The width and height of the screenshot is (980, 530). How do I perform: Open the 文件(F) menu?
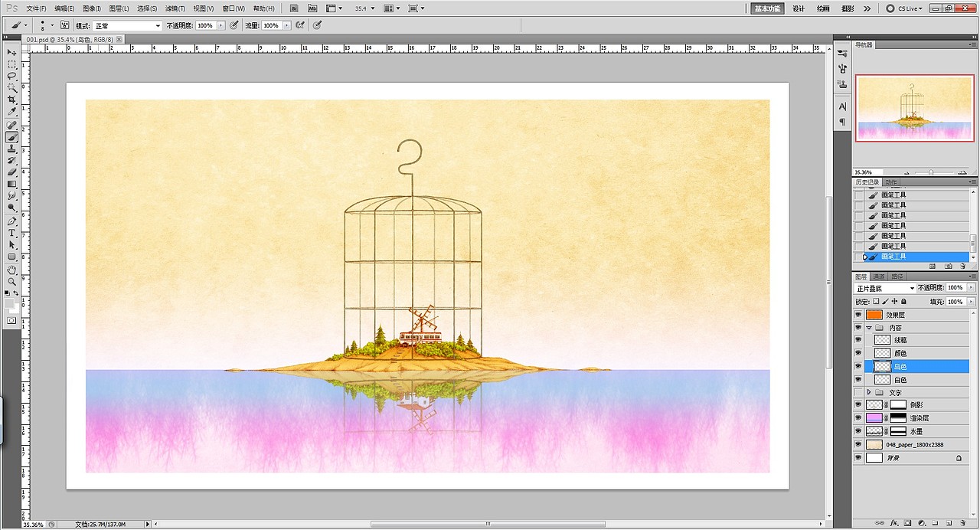point(36,8)
